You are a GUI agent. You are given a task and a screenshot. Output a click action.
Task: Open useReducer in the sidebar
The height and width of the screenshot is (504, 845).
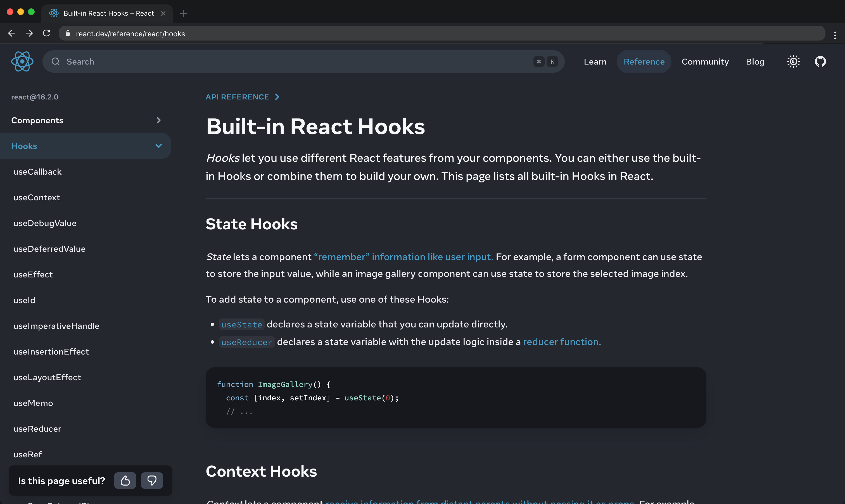click(37, 429)
